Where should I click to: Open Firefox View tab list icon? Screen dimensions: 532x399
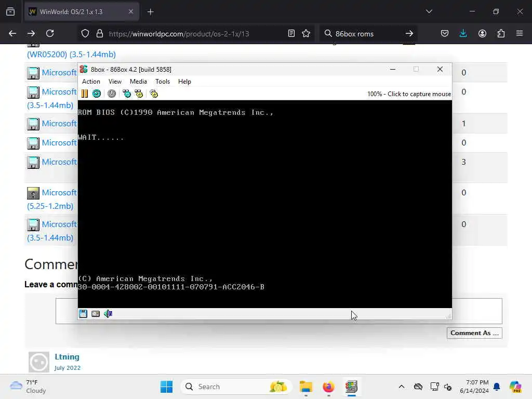[10, 12]
